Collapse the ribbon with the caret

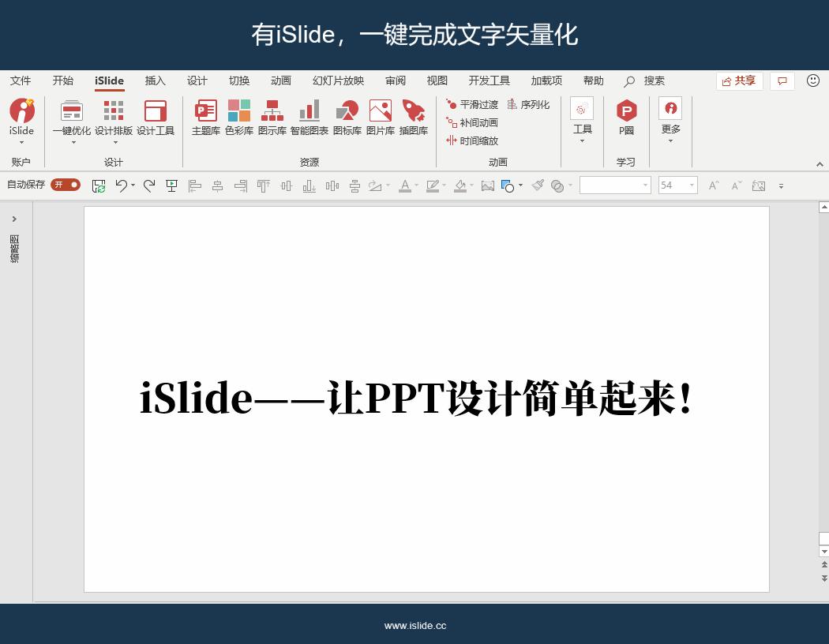tap(820, 164)
